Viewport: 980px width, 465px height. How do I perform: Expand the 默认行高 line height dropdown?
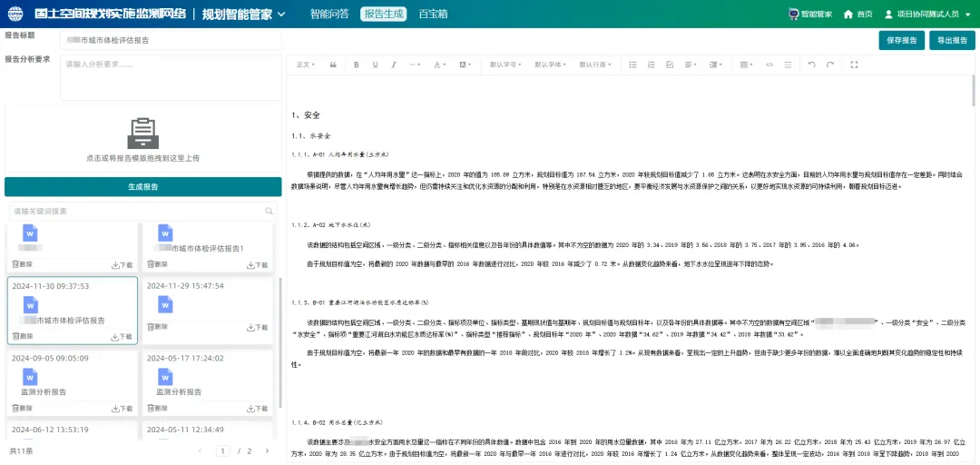(595, 64)
